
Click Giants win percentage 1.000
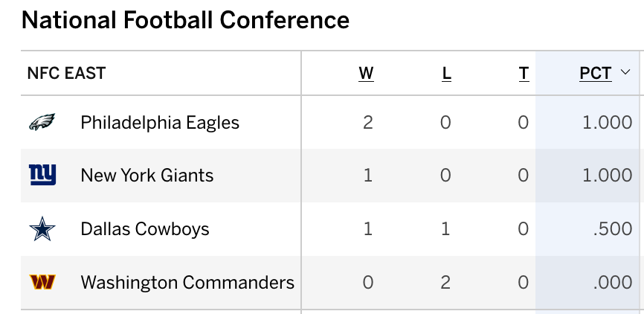[x=608, y=176]
